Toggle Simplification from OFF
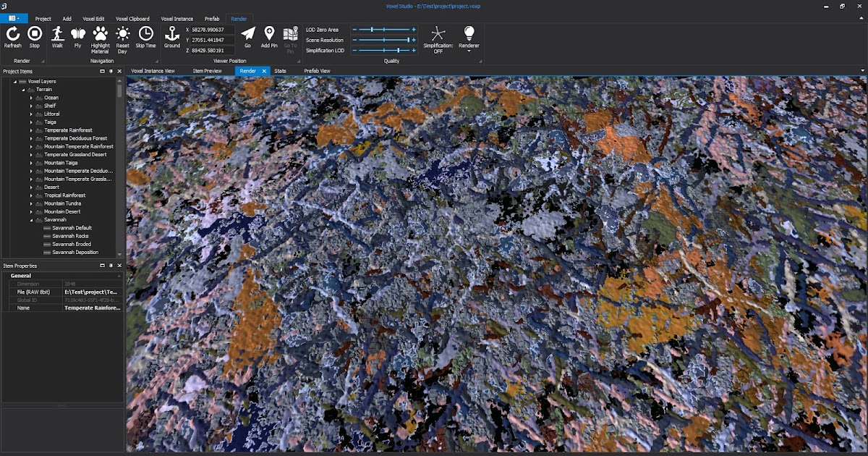868x456 pixels. coord(437,36)
